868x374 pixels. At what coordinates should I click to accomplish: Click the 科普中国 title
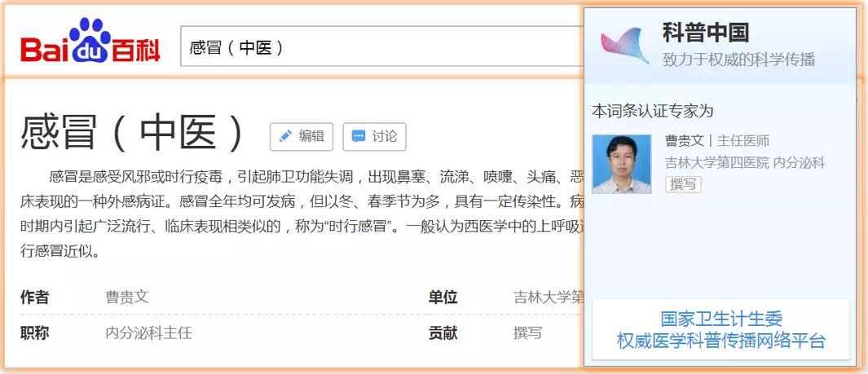[705, 33]
